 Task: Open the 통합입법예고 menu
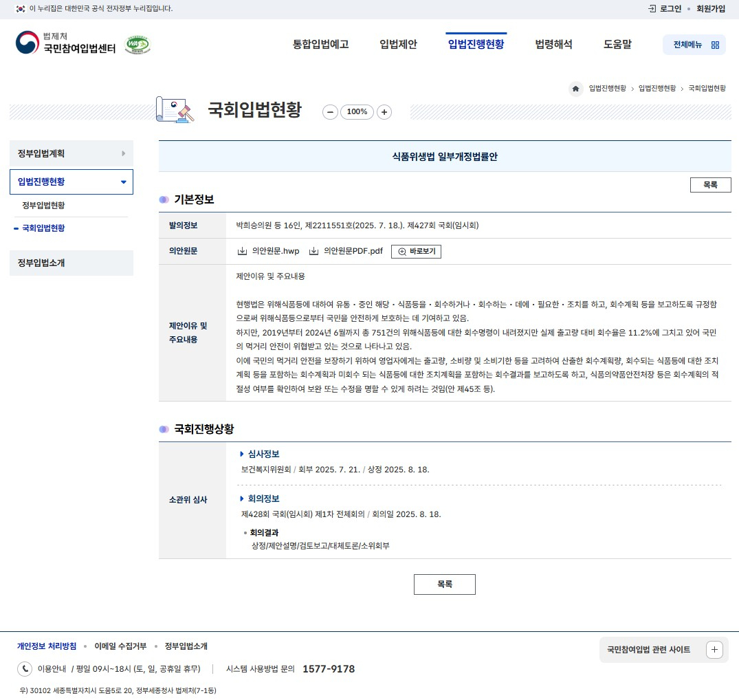[320, 43]
